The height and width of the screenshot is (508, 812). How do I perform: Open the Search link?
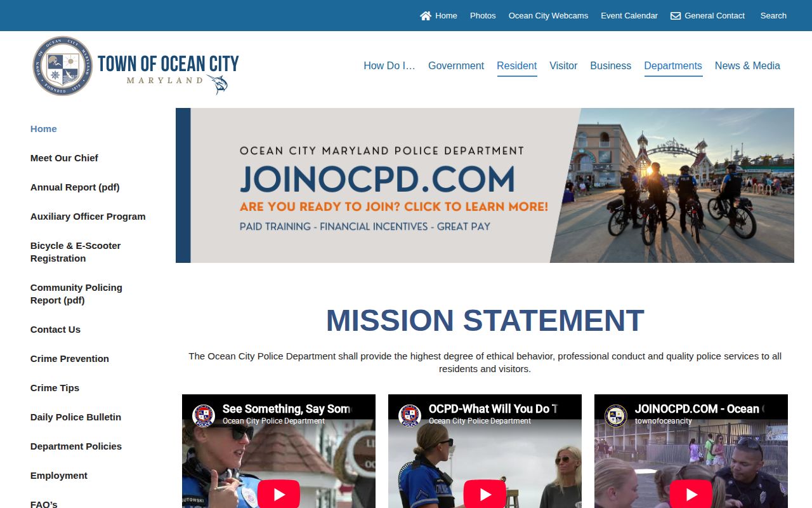pos(773,16)
